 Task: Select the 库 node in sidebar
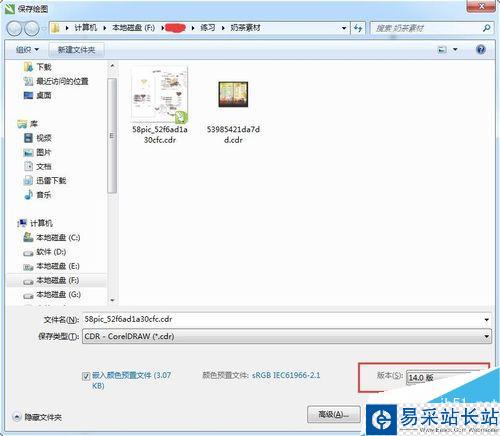point(28,124)
